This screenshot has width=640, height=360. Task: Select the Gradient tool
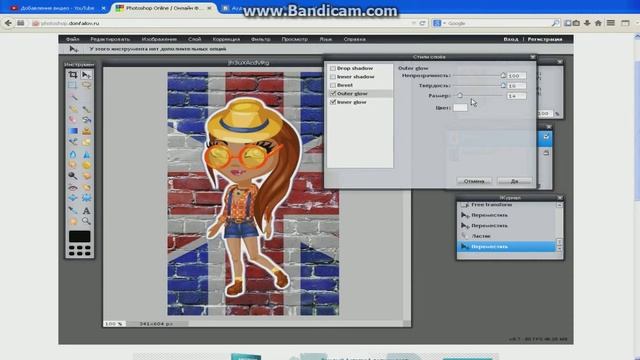(x=73, y=131)
